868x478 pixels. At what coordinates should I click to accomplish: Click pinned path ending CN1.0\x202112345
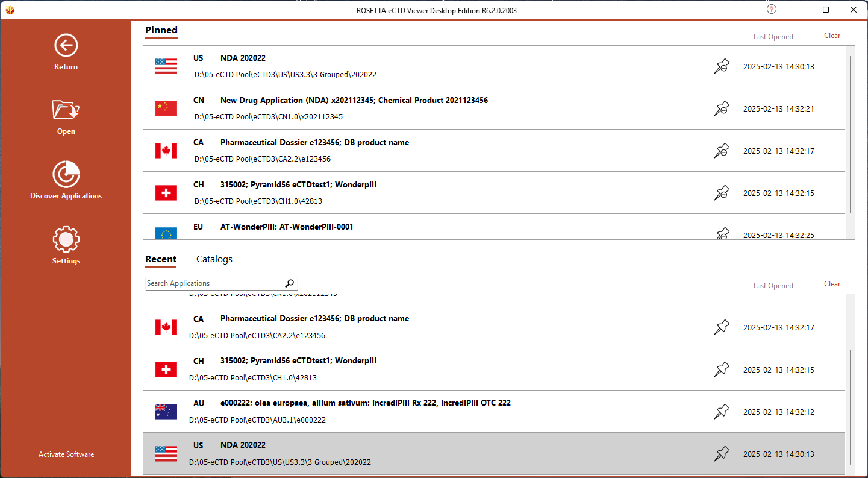[x=269, y=117]
